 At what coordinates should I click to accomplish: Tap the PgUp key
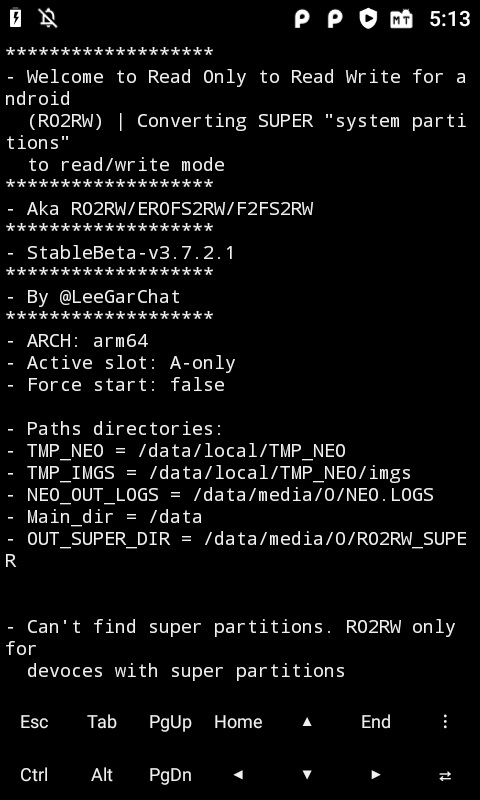click(170, 722)
